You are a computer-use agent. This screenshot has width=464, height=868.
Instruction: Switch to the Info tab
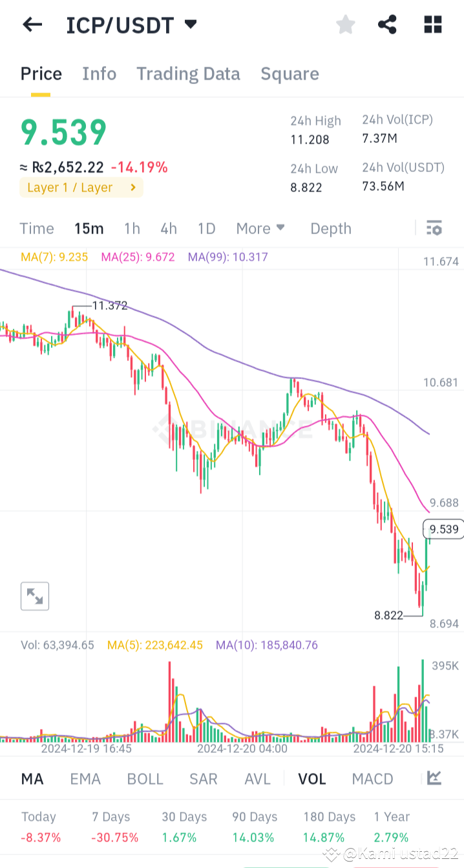tap(99, 74)
